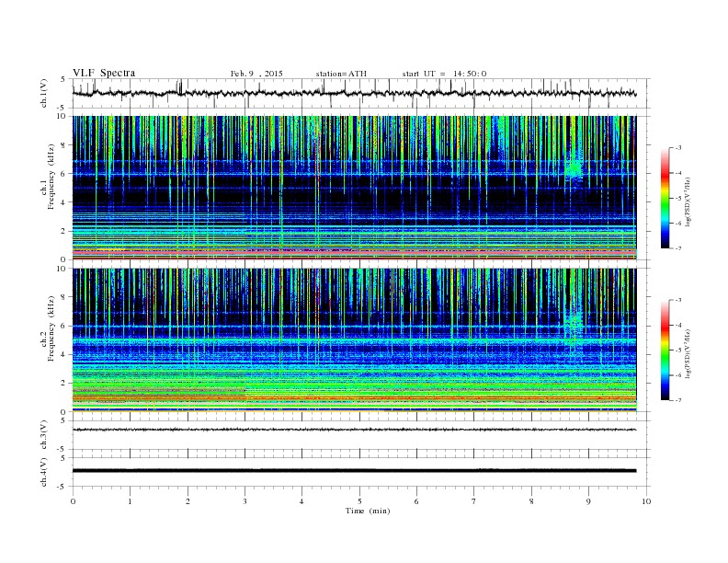Click time axis tick label "3"
The height and width of the screenshot is (563, 728).
click(245, 501)
